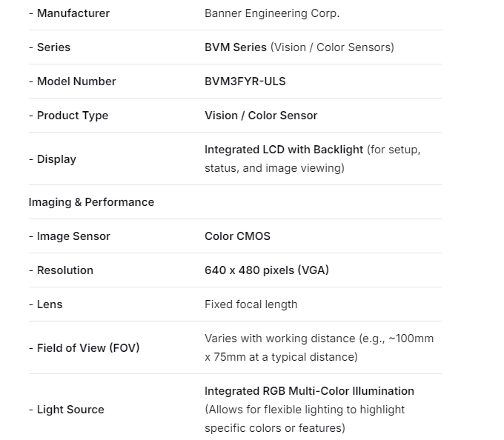Select the Banner Engineering Corp. value
504x440 pixels.
(272, 13)
